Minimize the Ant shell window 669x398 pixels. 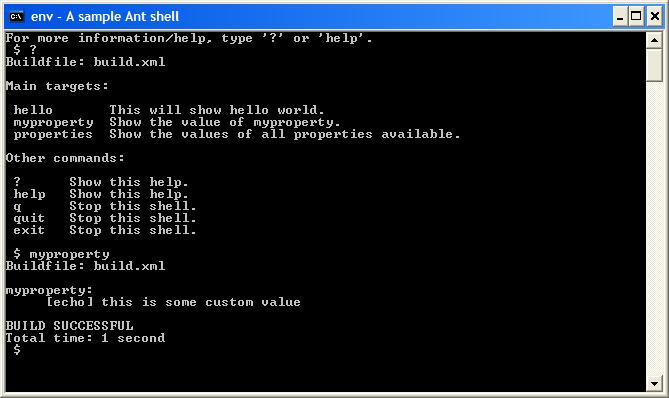pyautogui.click(x=620, y=16)
